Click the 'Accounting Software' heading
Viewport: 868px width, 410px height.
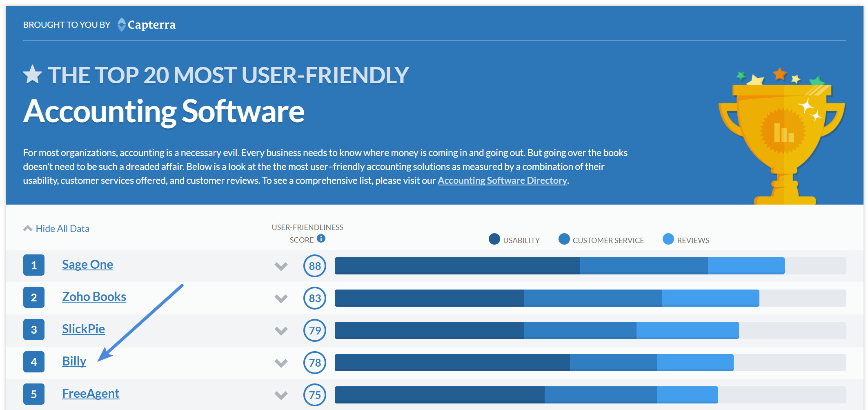tap(164, 111)
